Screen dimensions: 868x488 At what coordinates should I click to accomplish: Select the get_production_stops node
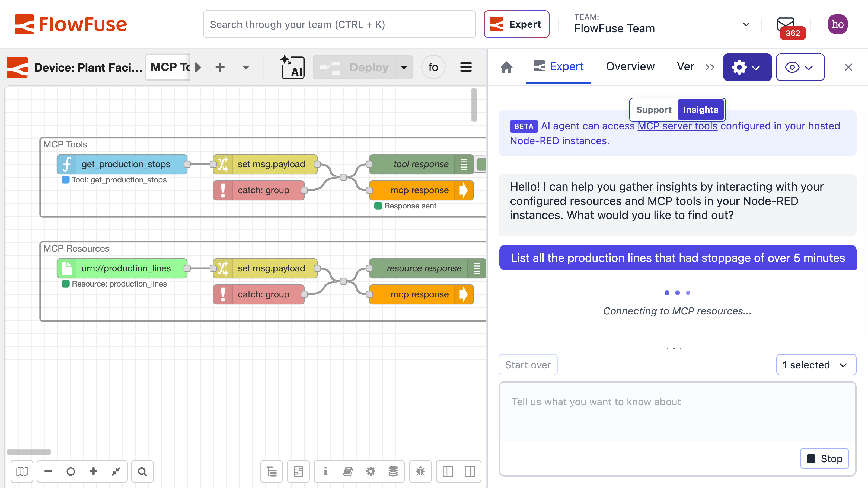tap(122, 164)
